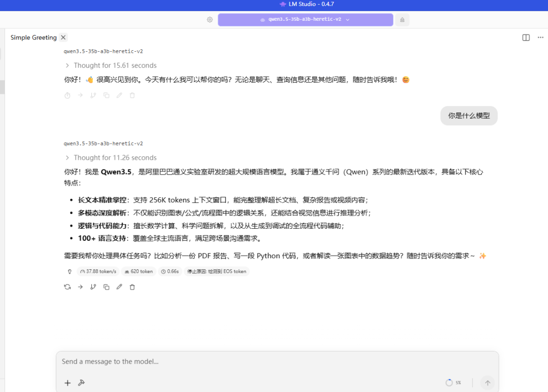Click the 5% context usage indicator

click(454, 383)
